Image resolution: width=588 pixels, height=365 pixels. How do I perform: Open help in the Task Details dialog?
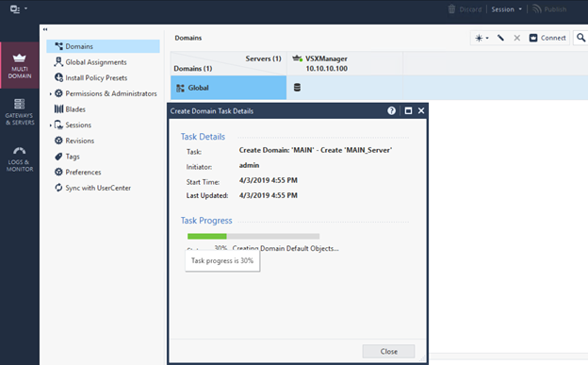point(391,110)
